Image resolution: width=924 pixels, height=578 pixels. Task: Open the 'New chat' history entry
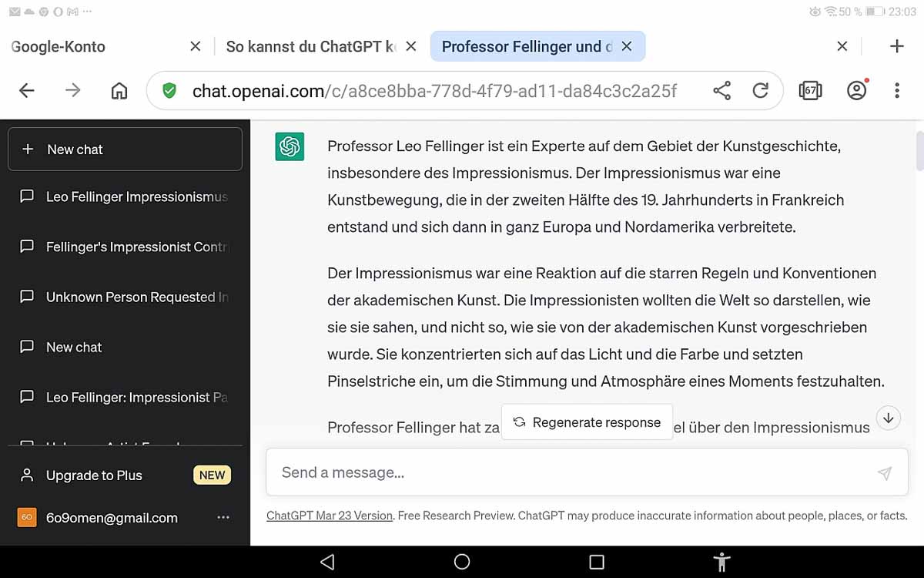(x=125, y=347)
